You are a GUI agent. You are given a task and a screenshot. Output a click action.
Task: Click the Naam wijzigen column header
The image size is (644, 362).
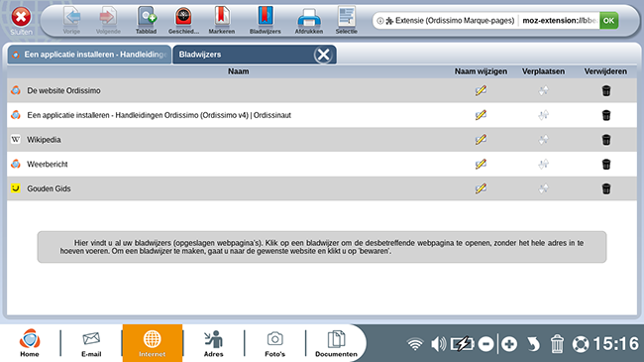[481, 71]
